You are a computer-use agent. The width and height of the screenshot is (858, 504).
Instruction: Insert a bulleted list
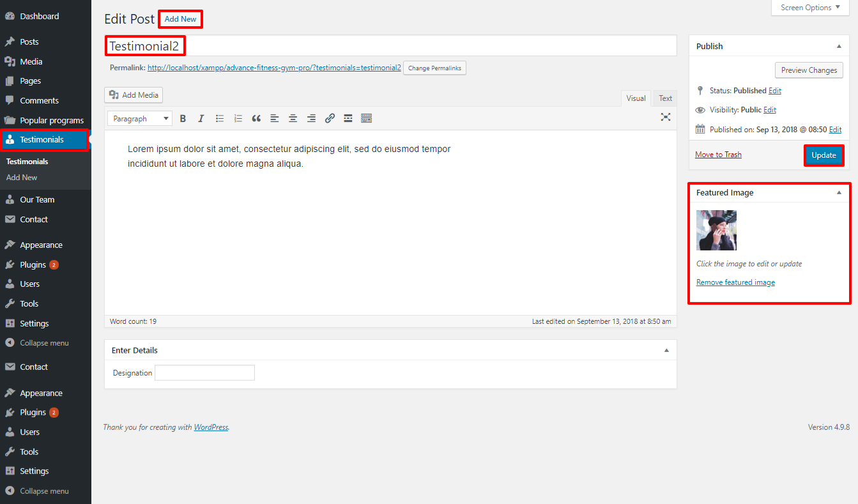coord(220,118)
